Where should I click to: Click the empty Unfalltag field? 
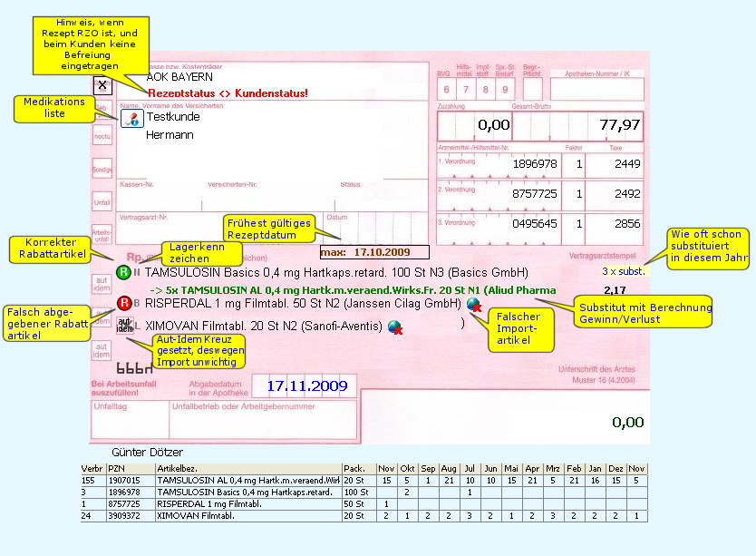[x=131, y=419]
